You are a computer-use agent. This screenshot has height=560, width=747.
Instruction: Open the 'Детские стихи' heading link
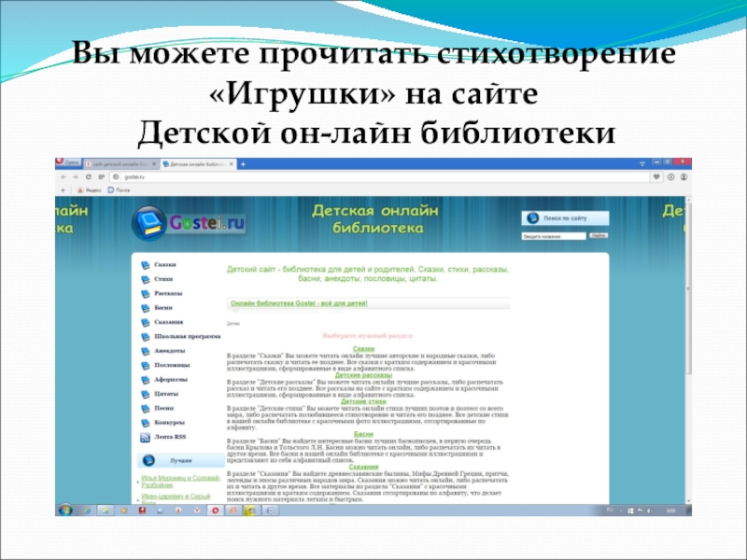click(363, 401)
